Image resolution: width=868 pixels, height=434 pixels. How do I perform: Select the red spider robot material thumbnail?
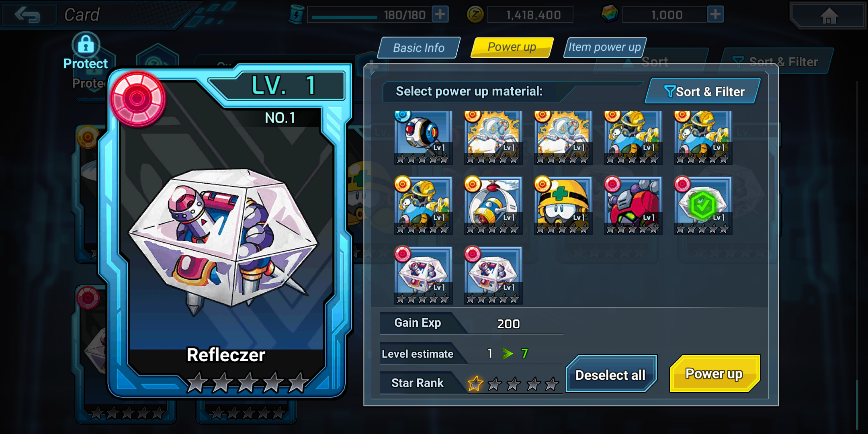[x=633, y=205]
